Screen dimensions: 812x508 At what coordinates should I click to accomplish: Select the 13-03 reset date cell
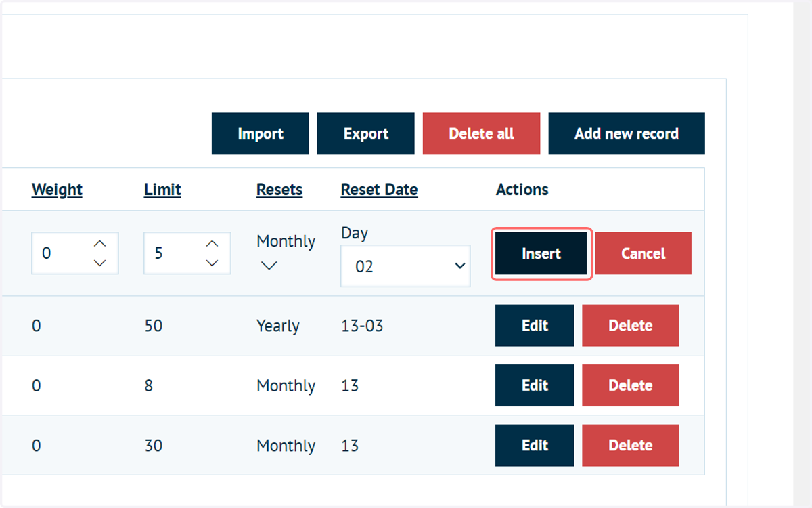point(362,326)
